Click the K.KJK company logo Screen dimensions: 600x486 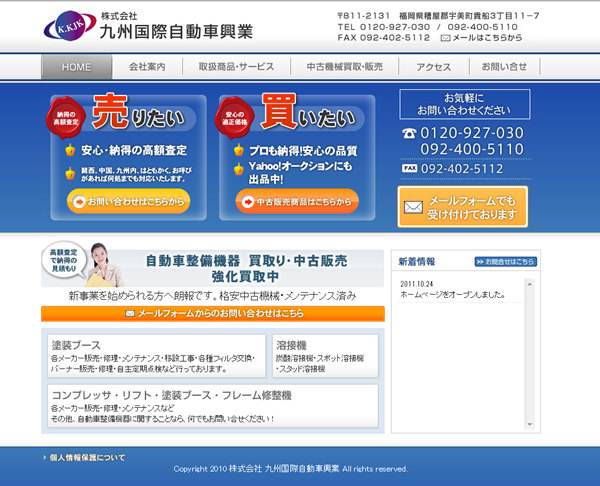[70, 26]
